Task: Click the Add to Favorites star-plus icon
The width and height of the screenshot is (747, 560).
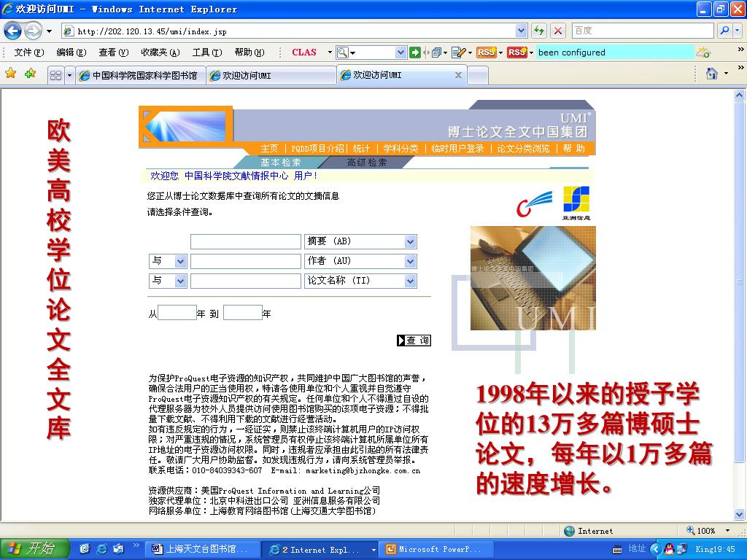Action: (31, 74)
